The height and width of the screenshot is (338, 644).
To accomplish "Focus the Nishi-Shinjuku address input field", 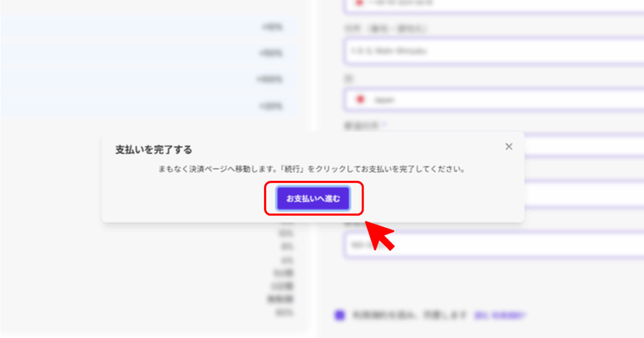I will (494, 52).
